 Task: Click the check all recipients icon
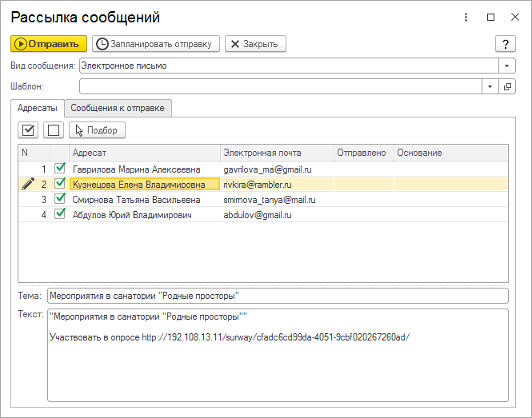[x=29, y=129]
